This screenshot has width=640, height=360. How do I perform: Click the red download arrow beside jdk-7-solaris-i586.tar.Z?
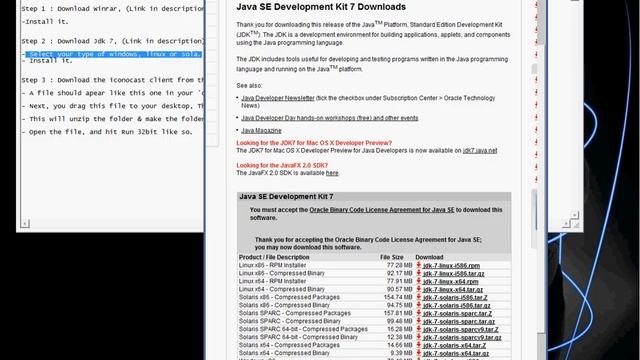pyautogui.click(x=418, y=297)
